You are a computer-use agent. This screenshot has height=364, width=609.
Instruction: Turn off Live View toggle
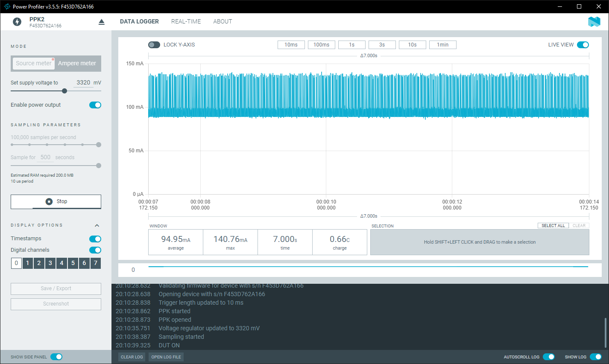[583, 45]
